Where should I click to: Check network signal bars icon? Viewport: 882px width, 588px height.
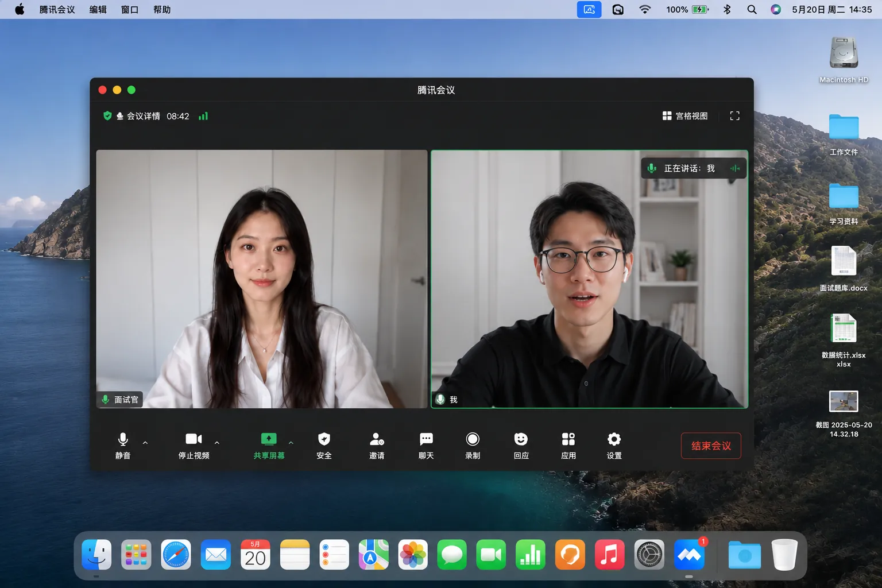click(x=203, y=116)
